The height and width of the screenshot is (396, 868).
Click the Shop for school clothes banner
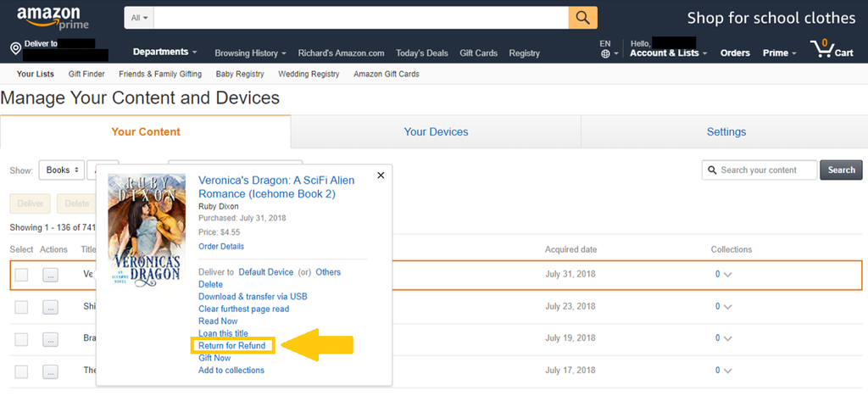click(771, 18)
